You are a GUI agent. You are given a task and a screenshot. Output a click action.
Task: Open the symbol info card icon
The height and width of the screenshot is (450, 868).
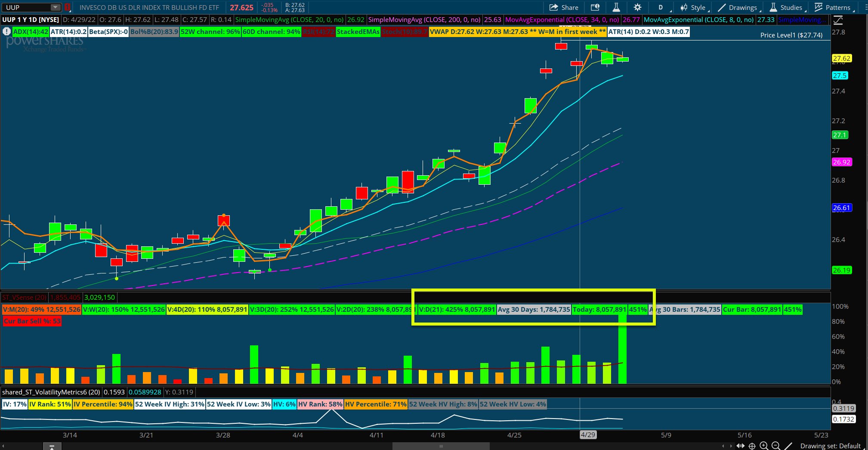click(x=595, y=7)
